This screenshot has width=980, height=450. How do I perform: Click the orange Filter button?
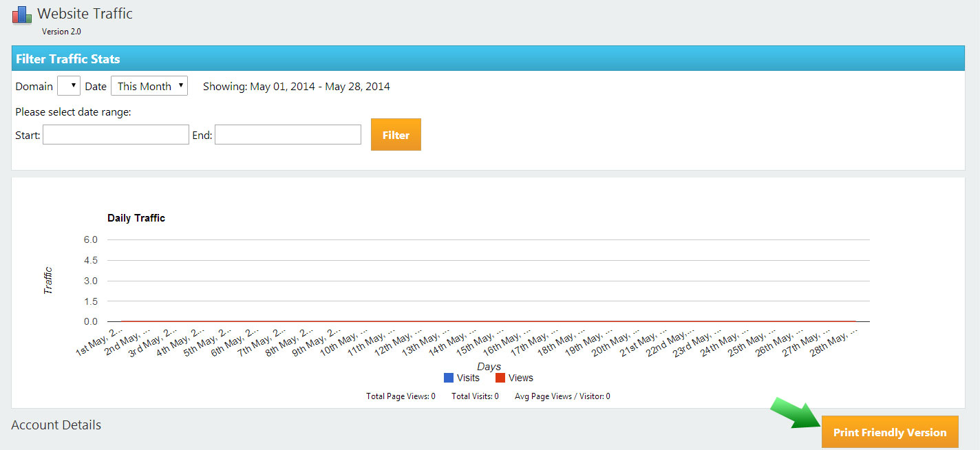pyautogui.click(x=396, y=134)
